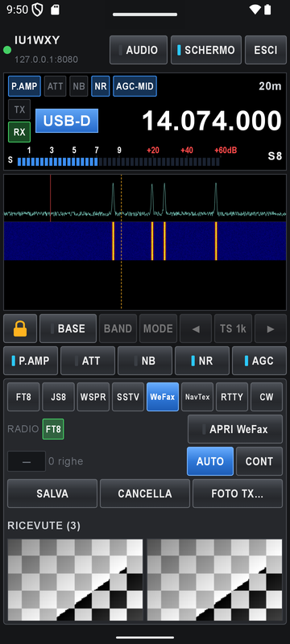Tap NB indicator in display panel
The image size is (290, 644).
coord(78,86)
